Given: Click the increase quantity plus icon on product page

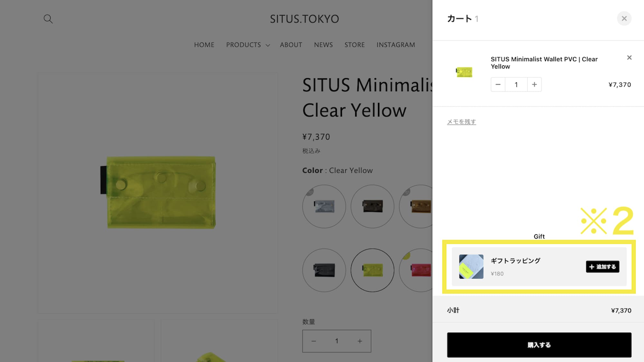Looking at the screenshot, I should 360,341.
